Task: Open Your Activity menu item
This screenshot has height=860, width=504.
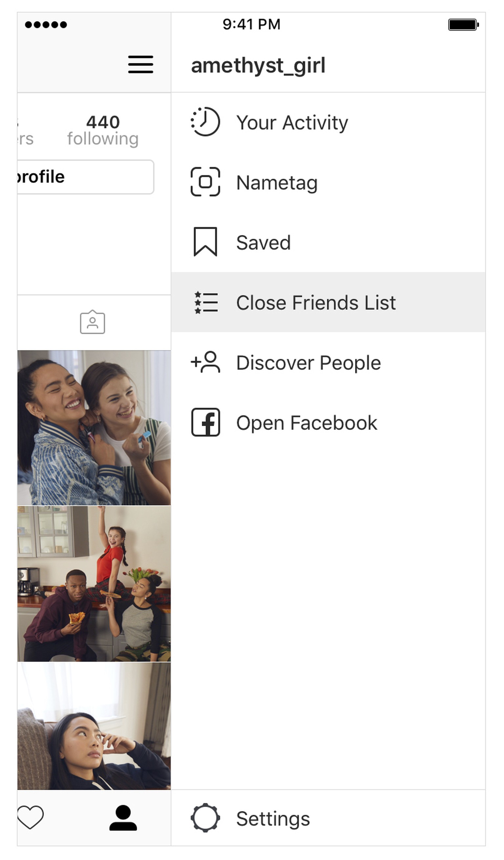Action: point(292,122)
